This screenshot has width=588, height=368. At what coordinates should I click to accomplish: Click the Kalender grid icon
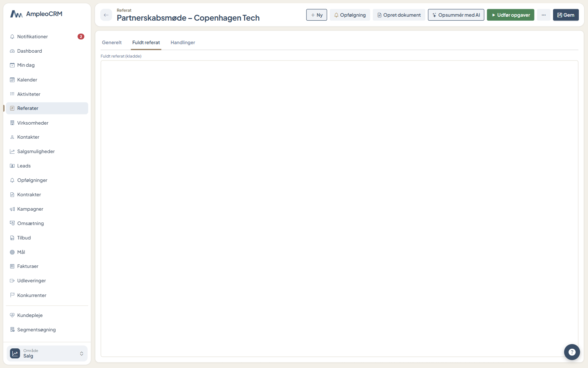pyautogui.click(x=12, y=80)
